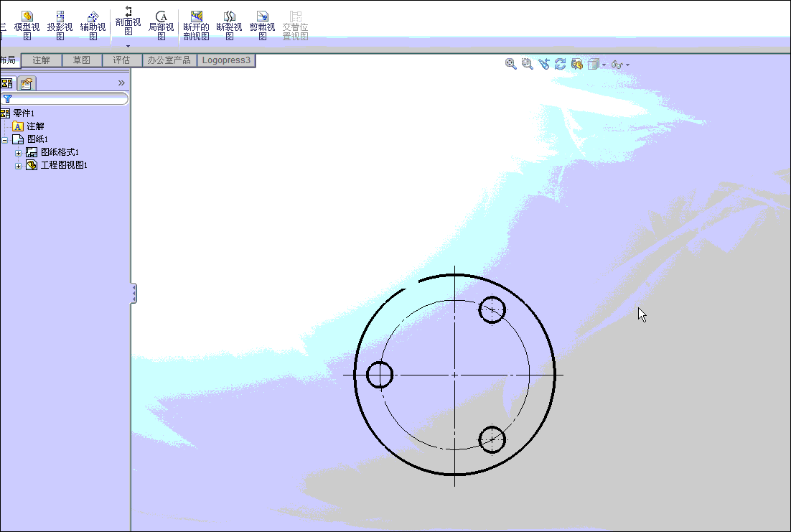Select the 注解 folder in tree
This screenshot has height=532, width=791.
28,126
